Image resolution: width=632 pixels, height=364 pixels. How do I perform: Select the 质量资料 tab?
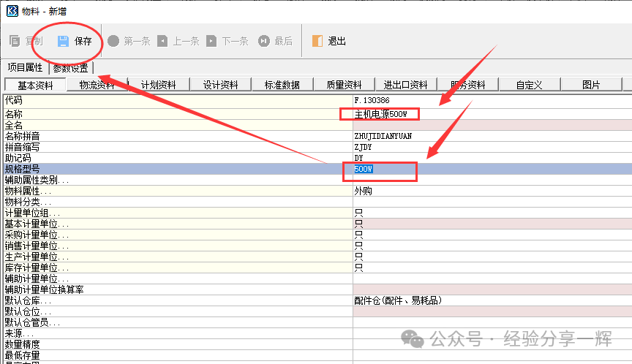pyautogui.click(x=344, y=85)
